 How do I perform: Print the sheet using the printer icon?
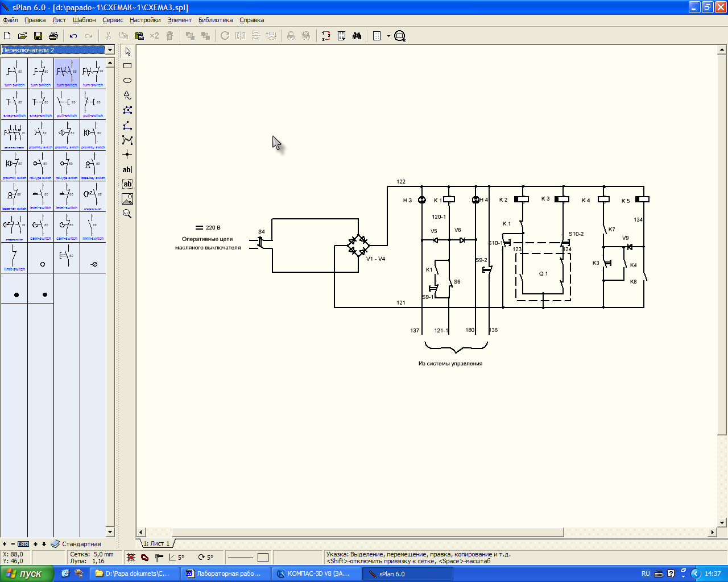coord(53,36)
